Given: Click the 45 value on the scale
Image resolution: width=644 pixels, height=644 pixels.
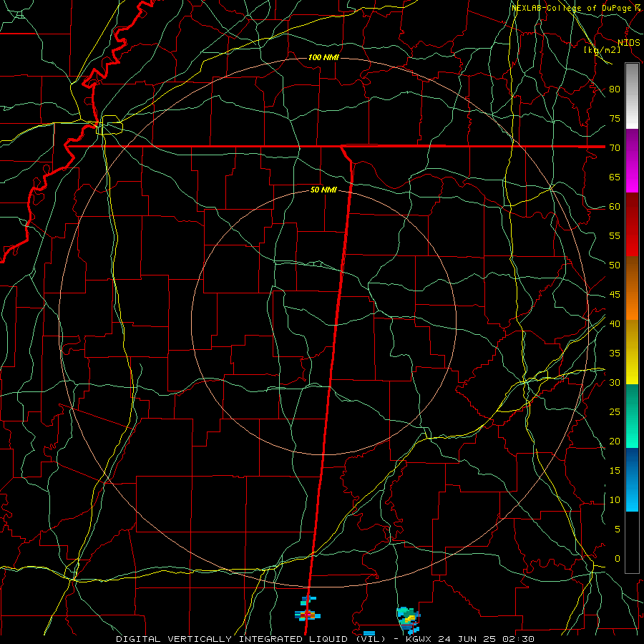Looking at the screenshot, I should tap(615, 295).
